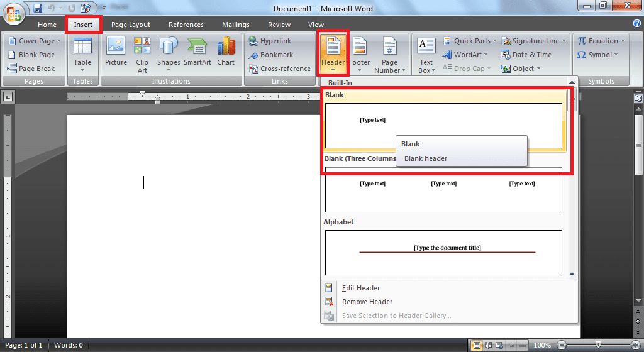
Task: Open the Object dropdown
Action: [521, 69]
